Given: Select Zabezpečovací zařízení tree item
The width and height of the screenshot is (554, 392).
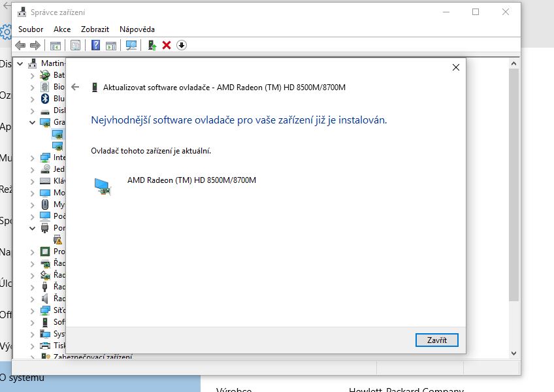Looking at the screenshot, I should pyautogui.click(x=93, y=356).
